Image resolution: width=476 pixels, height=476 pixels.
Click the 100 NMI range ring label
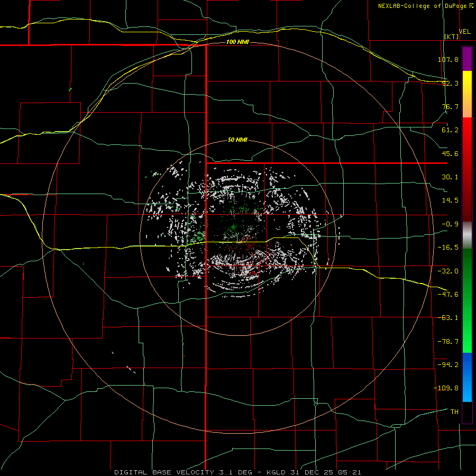click(237, 42)
